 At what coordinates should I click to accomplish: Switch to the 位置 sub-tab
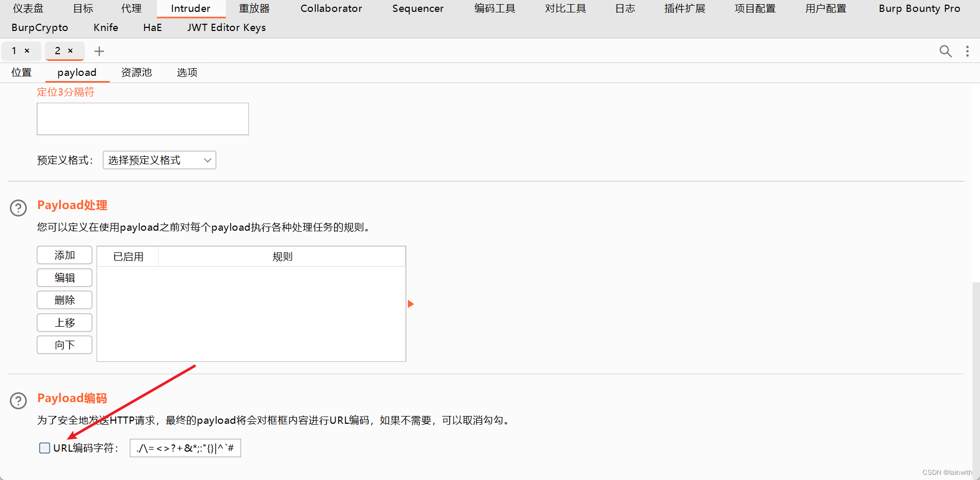coord(22,73)
